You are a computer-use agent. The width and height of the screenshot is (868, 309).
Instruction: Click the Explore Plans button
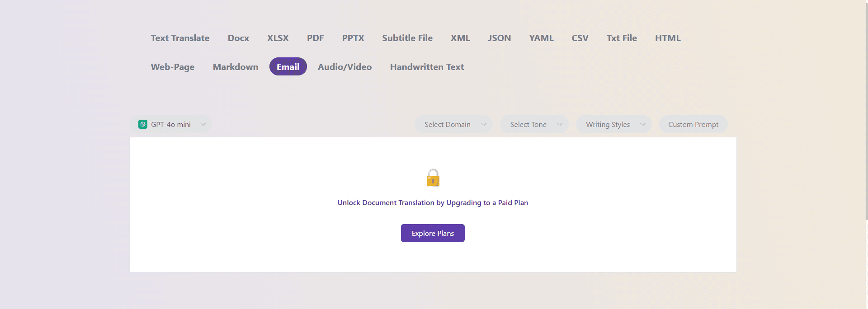[432, 233]
